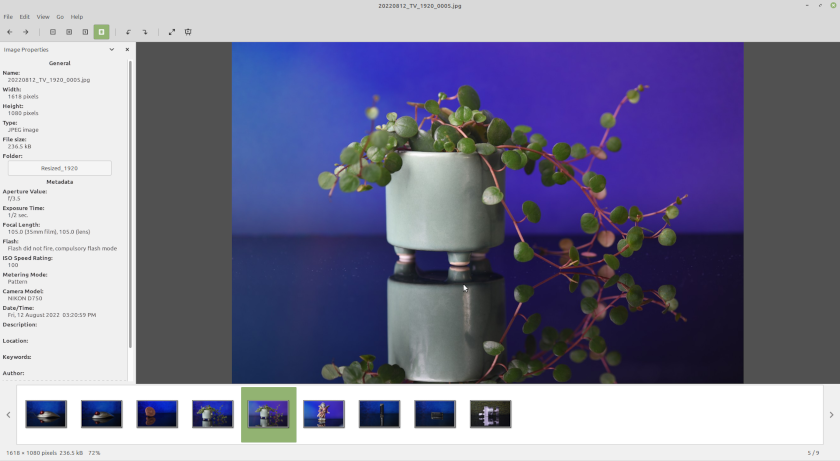Open the File menu

[8, 17]
